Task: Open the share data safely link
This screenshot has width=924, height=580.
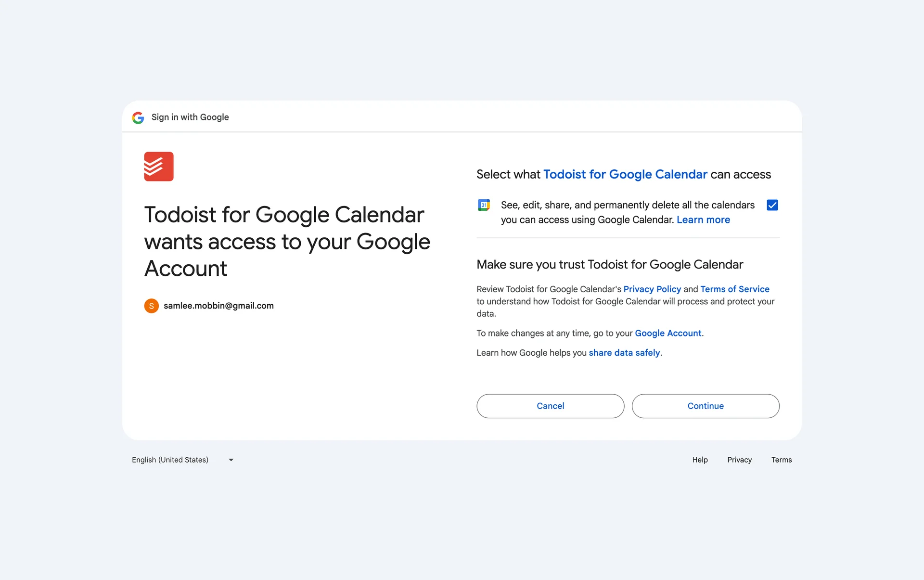Action: [624, 353]
